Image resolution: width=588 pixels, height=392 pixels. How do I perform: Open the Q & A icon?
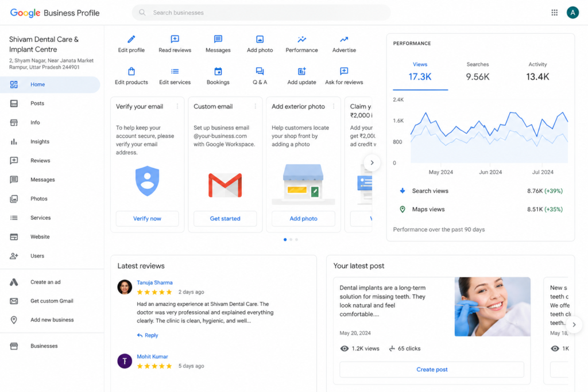[260, 71]
